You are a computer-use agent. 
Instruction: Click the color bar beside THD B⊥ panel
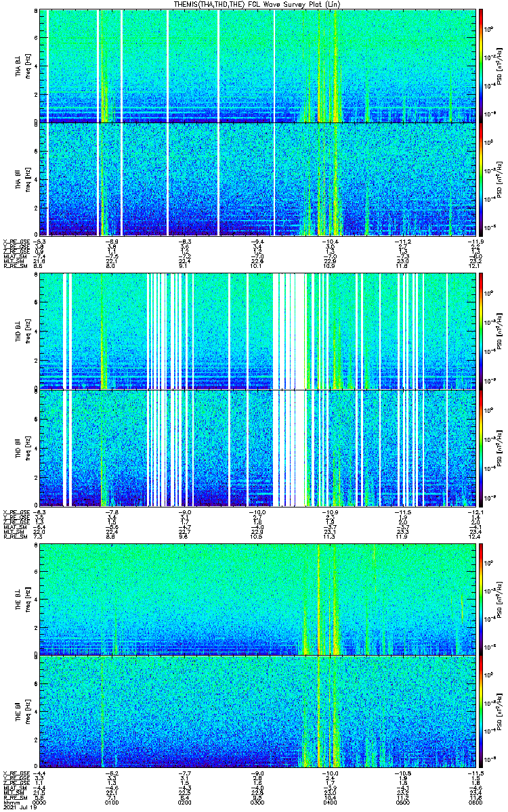[482, 331]
